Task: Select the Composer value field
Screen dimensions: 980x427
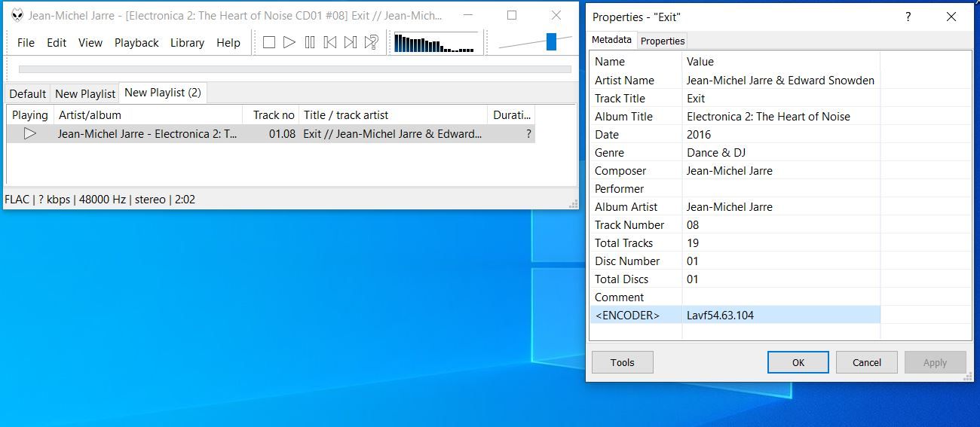Action: [781, 171]
